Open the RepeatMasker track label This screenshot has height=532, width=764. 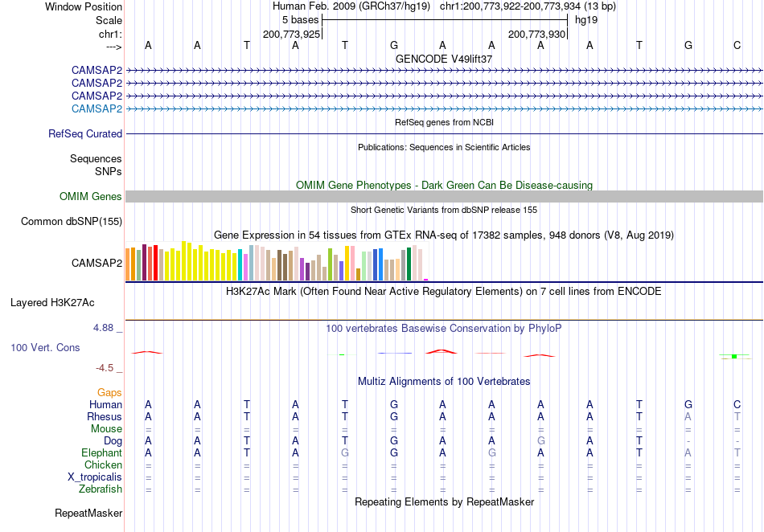click(88, 513)
